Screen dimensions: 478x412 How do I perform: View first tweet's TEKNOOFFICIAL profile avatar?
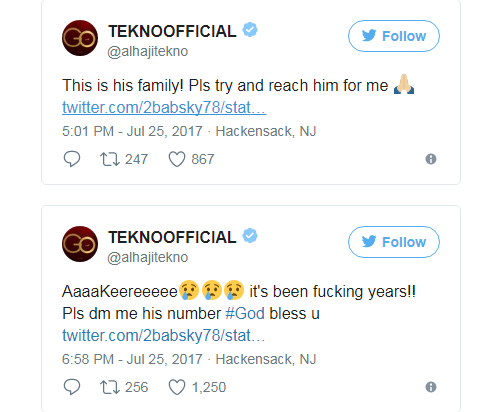pos(80,38)
